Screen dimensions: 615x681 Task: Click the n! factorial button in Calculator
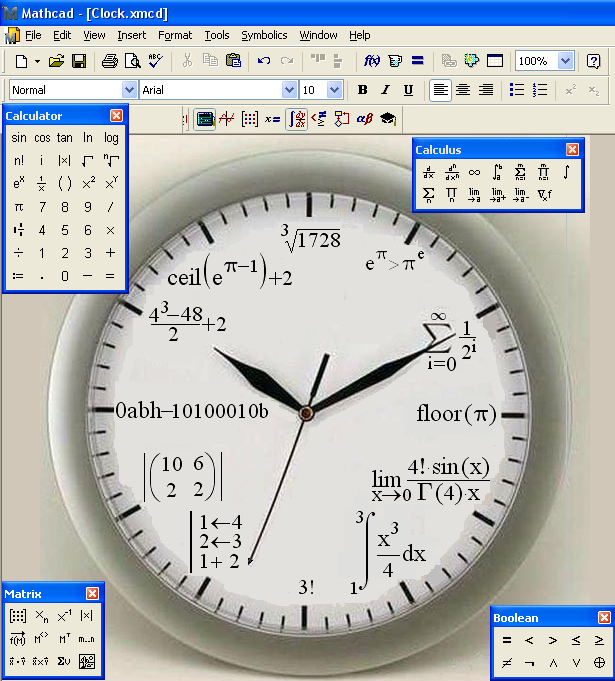19,161
